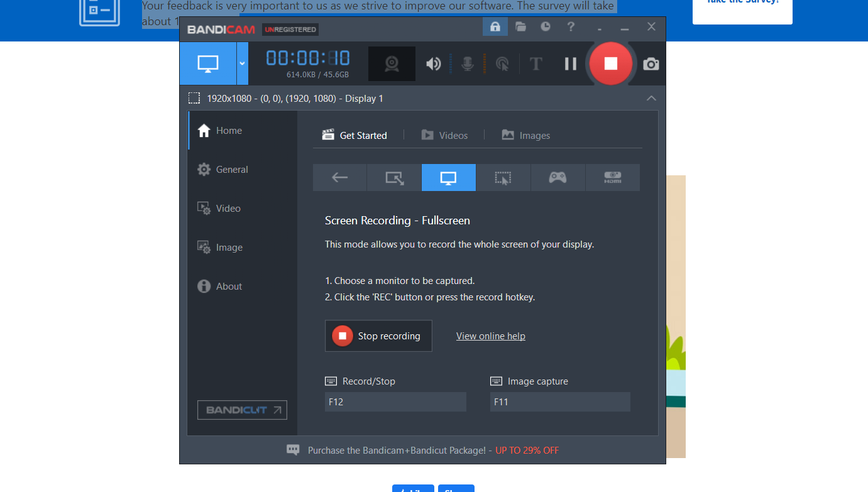Viewport: 868px width, 492px height.
Task: Open the scheduled recording clock icon
Action: 546,26
